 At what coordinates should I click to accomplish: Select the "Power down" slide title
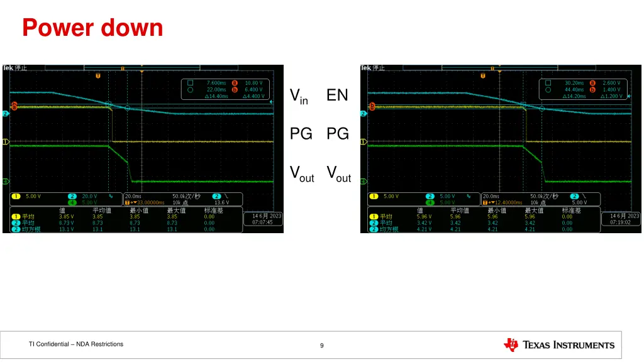tap(92, 28)
